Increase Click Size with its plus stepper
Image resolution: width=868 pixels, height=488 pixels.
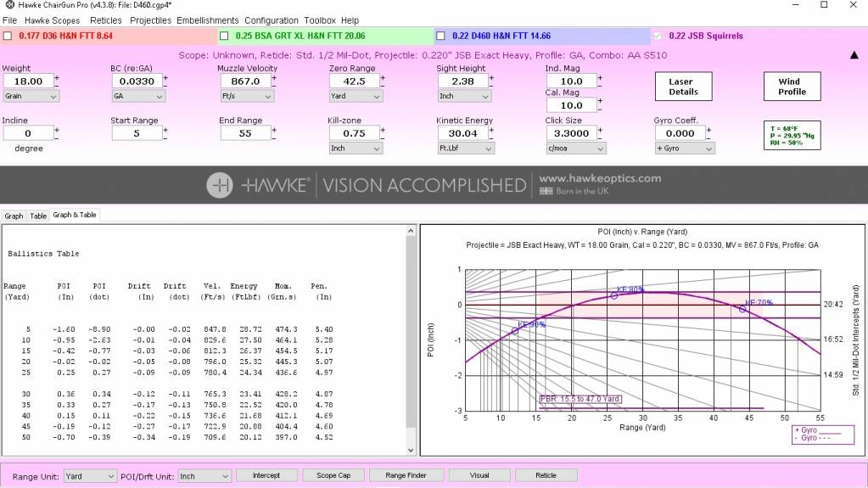[600, 130]
